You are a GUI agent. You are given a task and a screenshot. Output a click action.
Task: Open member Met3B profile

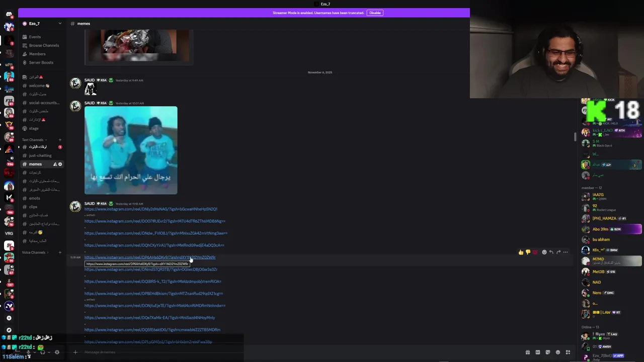tap(611, 271)
